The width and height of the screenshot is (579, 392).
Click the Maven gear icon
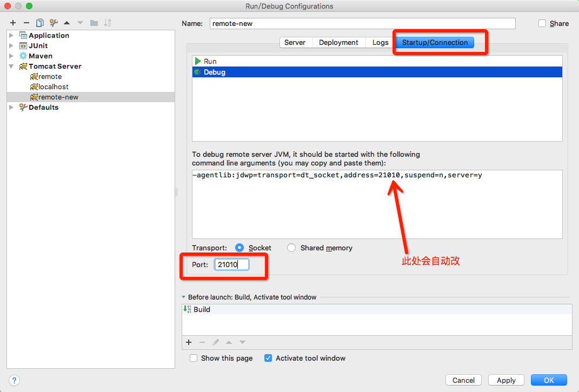(x=23, y=56)
